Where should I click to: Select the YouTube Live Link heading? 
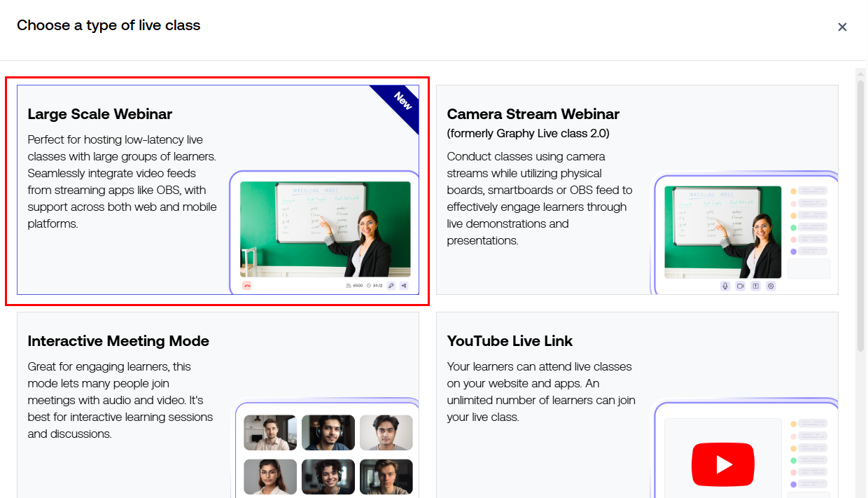510,341
